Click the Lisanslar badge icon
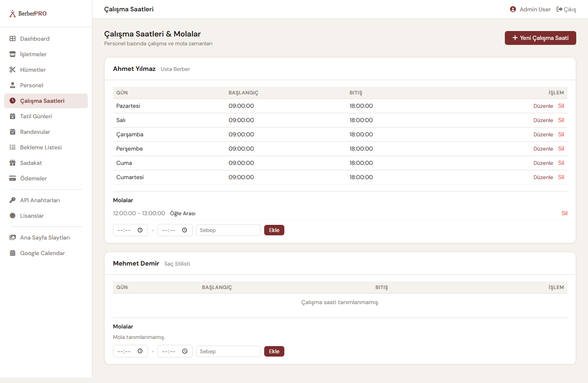The height and width of the screenshot is (383, 588). pyautogui.click(x=13, y=216)
